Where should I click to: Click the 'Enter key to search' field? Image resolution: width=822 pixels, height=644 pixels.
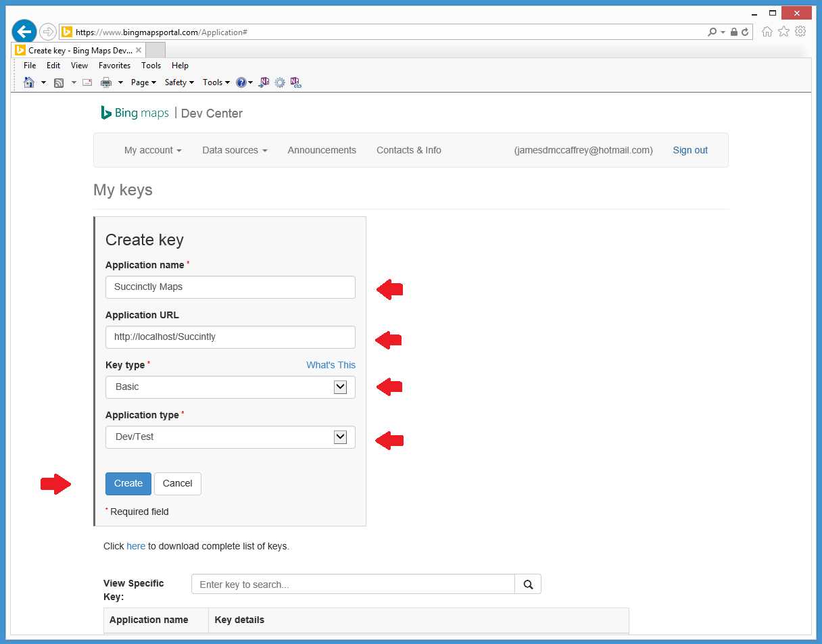click(353, 584)
